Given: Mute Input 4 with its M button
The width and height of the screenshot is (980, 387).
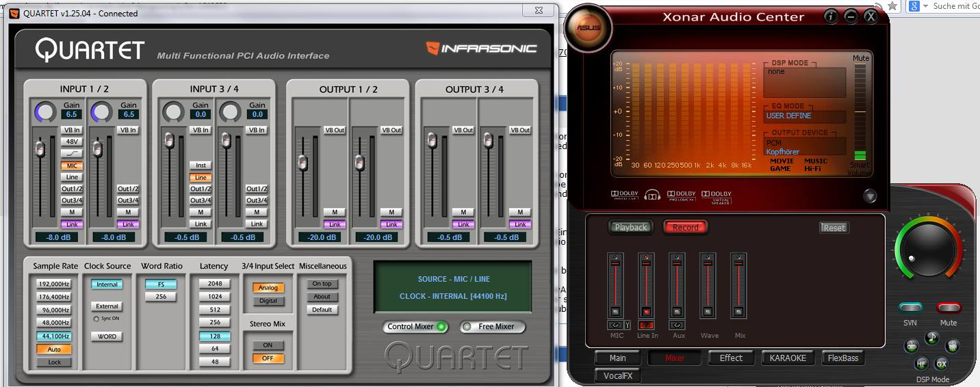Looking at the screenshot, I should pos(257,213).
